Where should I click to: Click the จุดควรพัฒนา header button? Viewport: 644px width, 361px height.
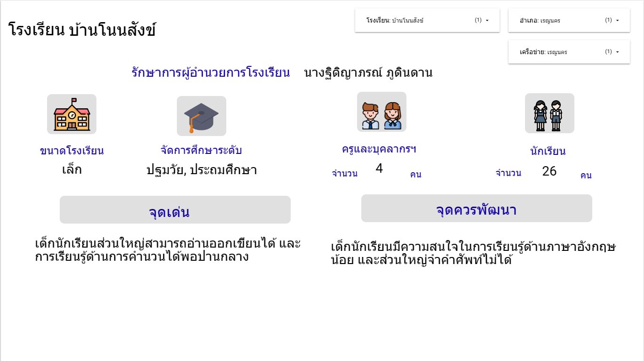(476, 209)
